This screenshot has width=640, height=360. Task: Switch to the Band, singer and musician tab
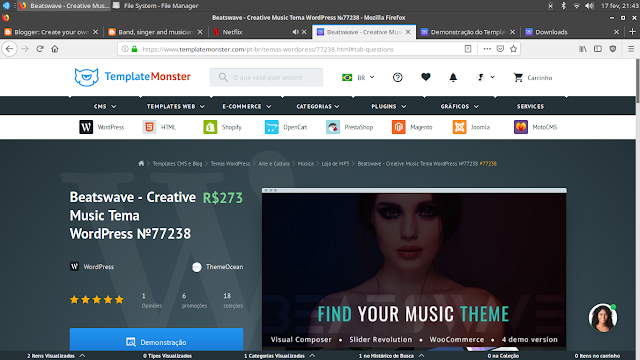[x=155, y=32]
